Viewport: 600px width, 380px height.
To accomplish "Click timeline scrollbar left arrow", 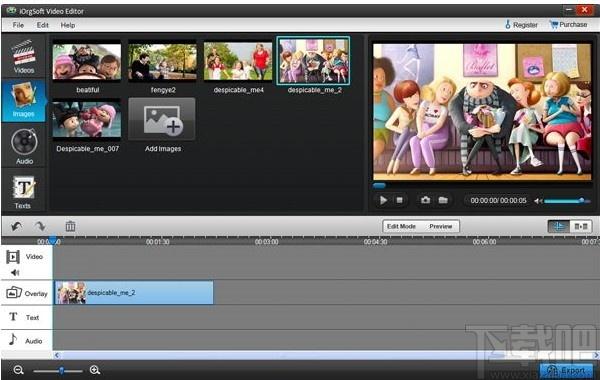I will click(57, 356).
